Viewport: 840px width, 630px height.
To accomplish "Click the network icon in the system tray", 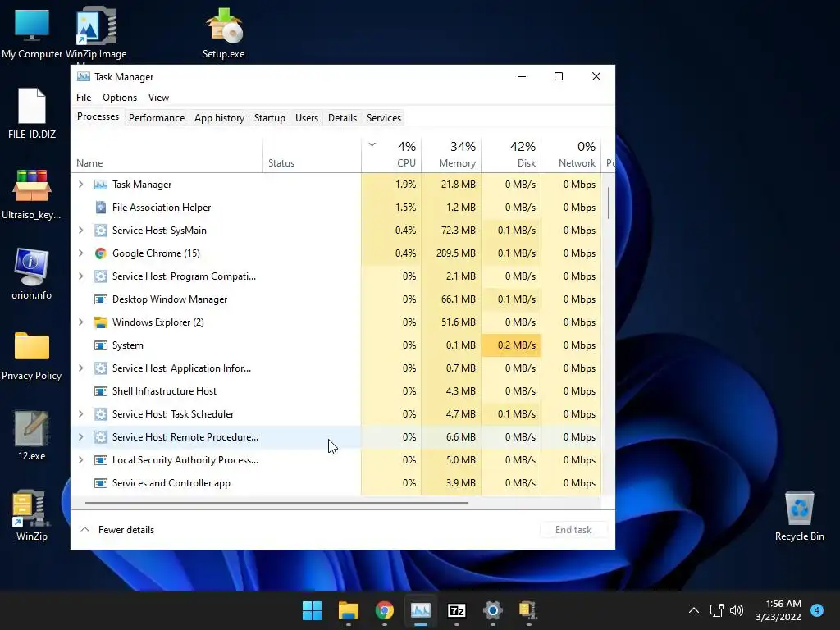I will [716, 610].
